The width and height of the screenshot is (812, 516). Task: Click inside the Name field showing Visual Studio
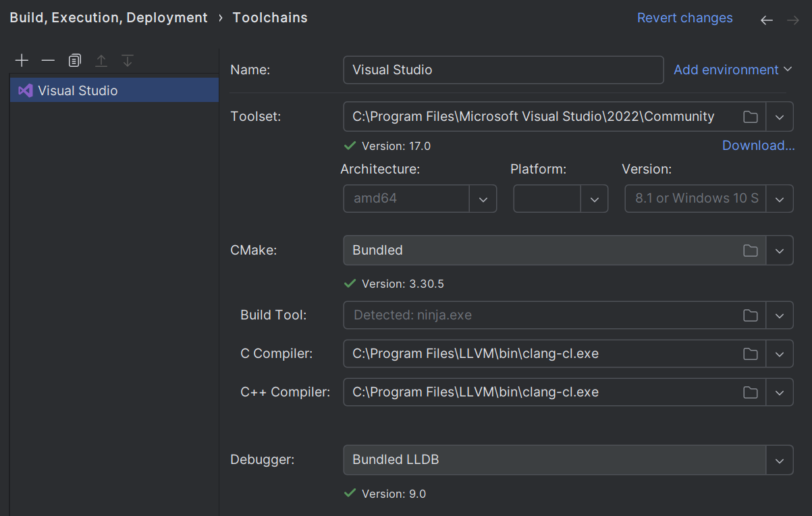(x=503, y=70)
